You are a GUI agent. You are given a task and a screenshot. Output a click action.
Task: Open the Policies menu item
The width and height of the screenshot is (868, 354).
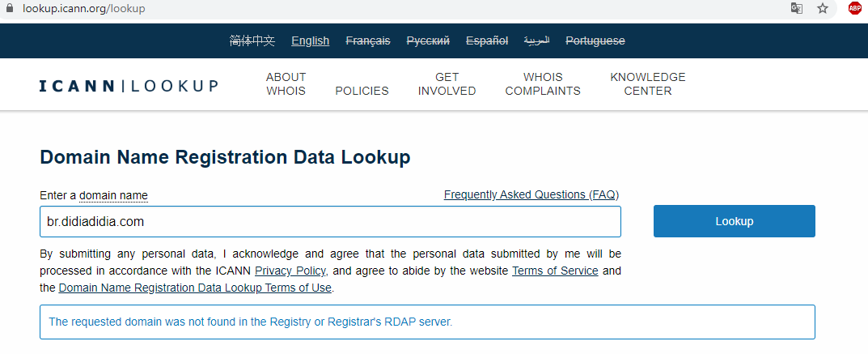tap(362, 91)
